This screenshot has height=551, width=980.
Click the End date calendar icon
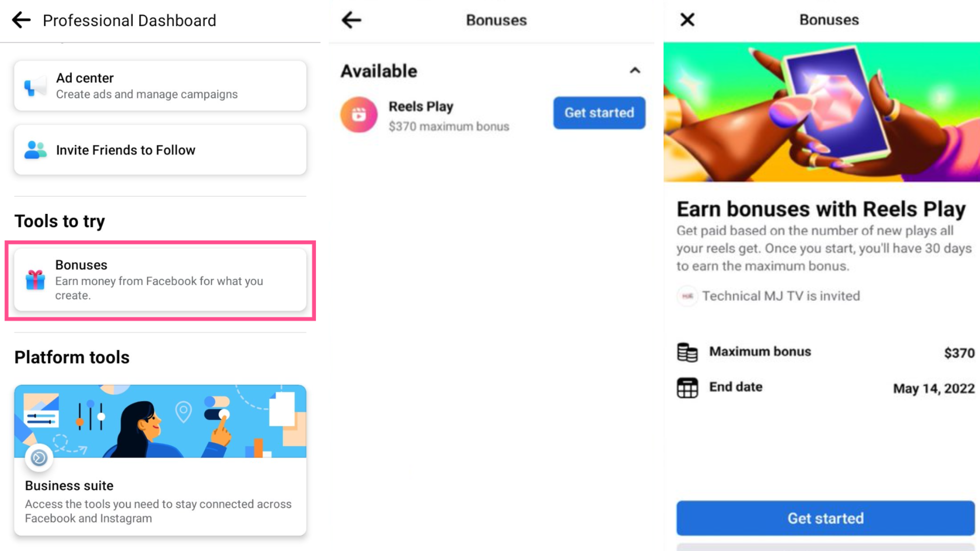[687, 388]
